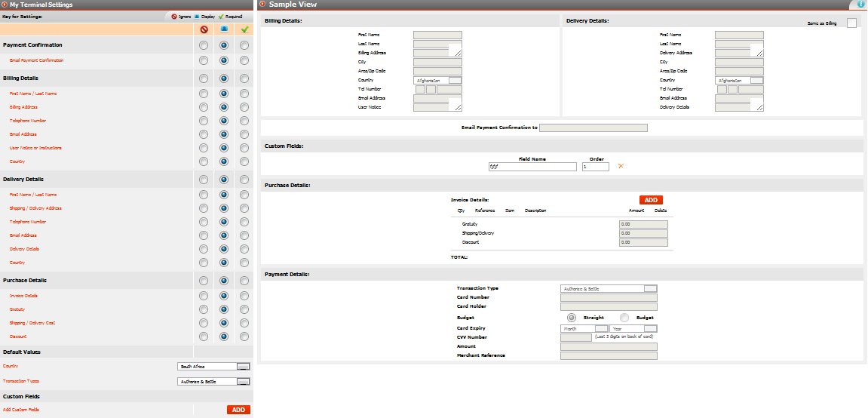Set User Notes or Instructions to Required
Screen dimensions: 868x418
[244, 149]
